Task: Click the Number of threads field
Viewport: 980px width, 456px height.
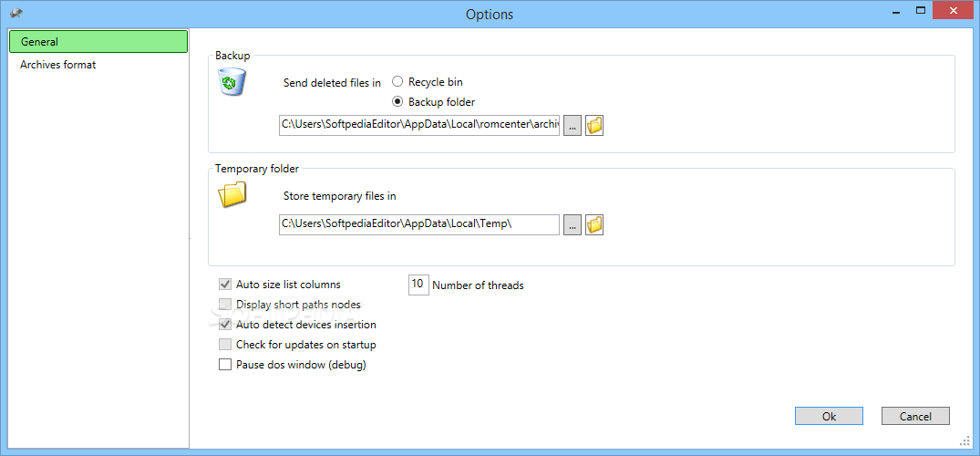Action: (x=418, y=285)
